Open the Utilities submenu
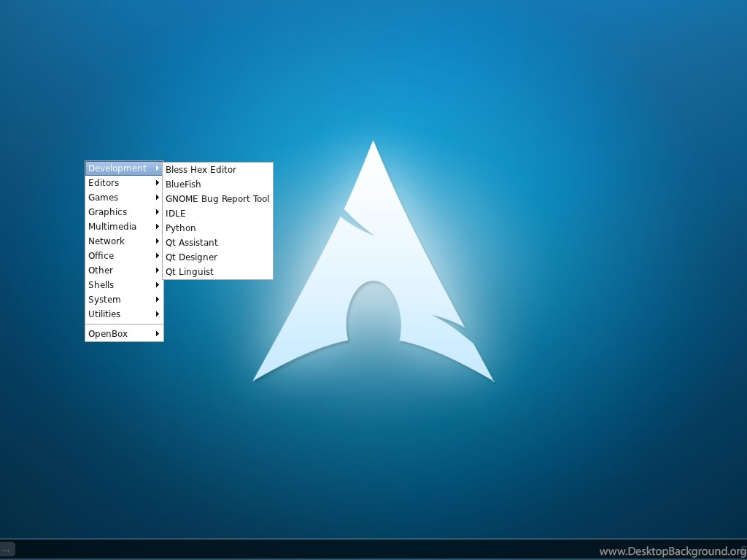 pyautogui.click(x=124, y=314)
